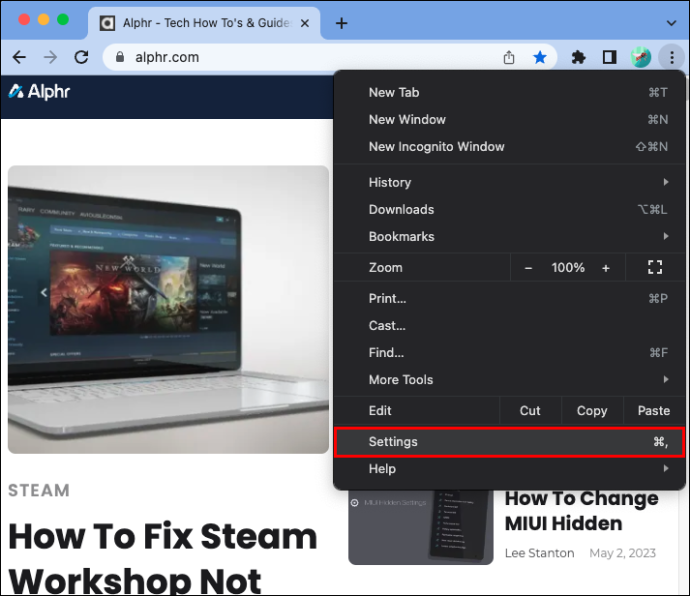Click Paste in the Edit row
The height and width of the screenshot is (596, 690).
(x=654, y=411)
